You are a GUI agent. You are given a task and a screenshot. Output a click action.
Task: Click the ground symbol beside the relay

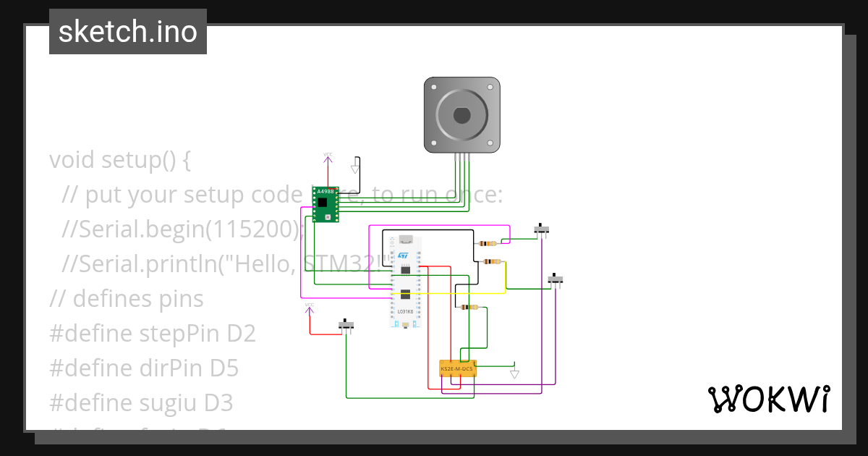(514, 373)
